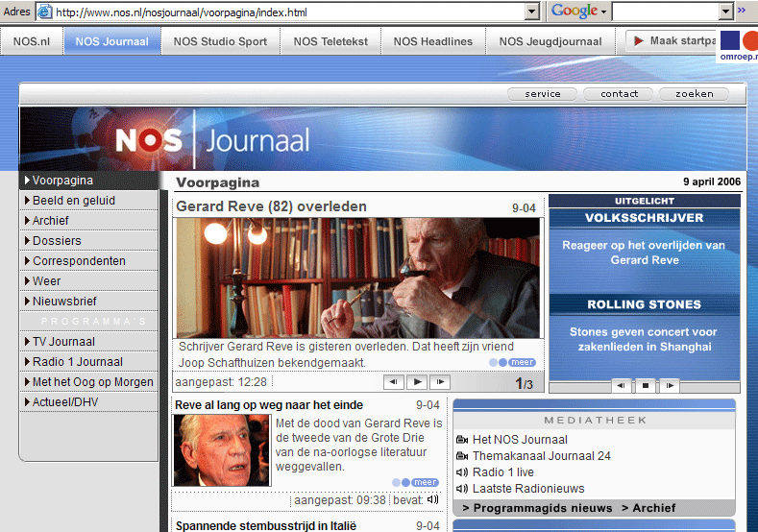Open Nieuwsbrief in the left menu
The height and width of the screenshot is (532, 758).
coord(89,301)
